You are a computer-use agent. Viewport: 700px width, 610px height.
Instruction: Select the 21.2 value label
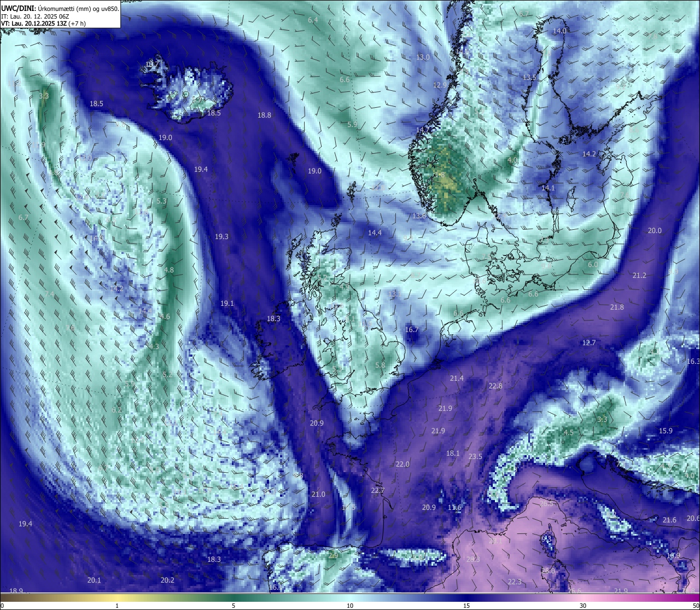coord(639,276)
